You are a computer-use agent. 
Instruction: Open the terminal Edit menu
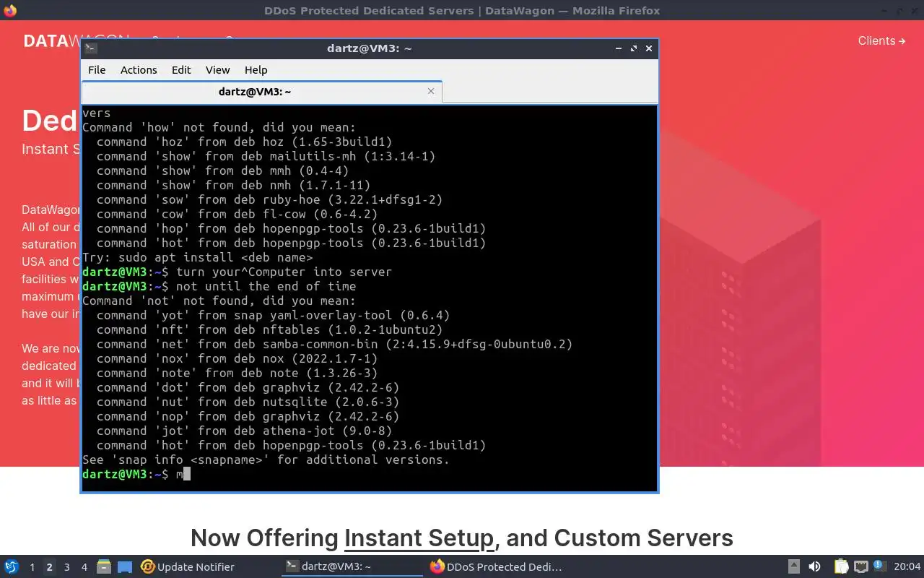pyautogui.click(x=181, y=70)
